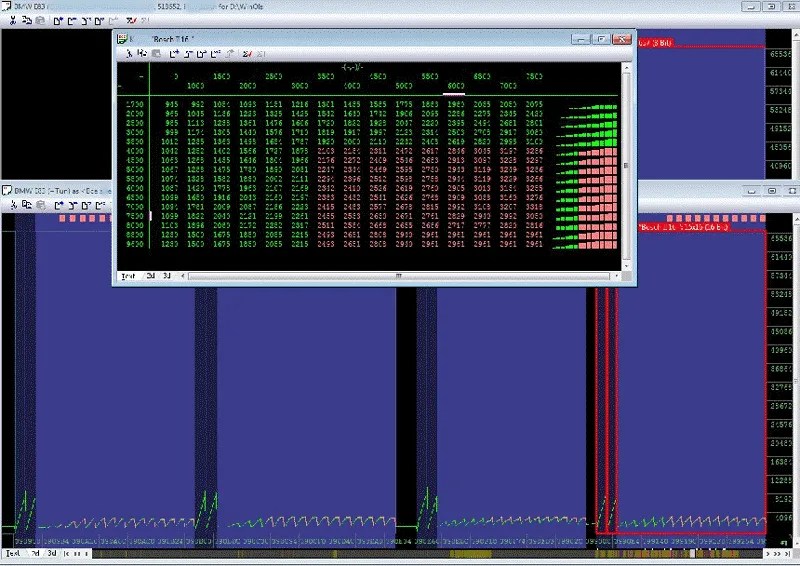Select the Text tab at bottom of main window
This screenshot has height=566, width=800.
pos(13,553)
